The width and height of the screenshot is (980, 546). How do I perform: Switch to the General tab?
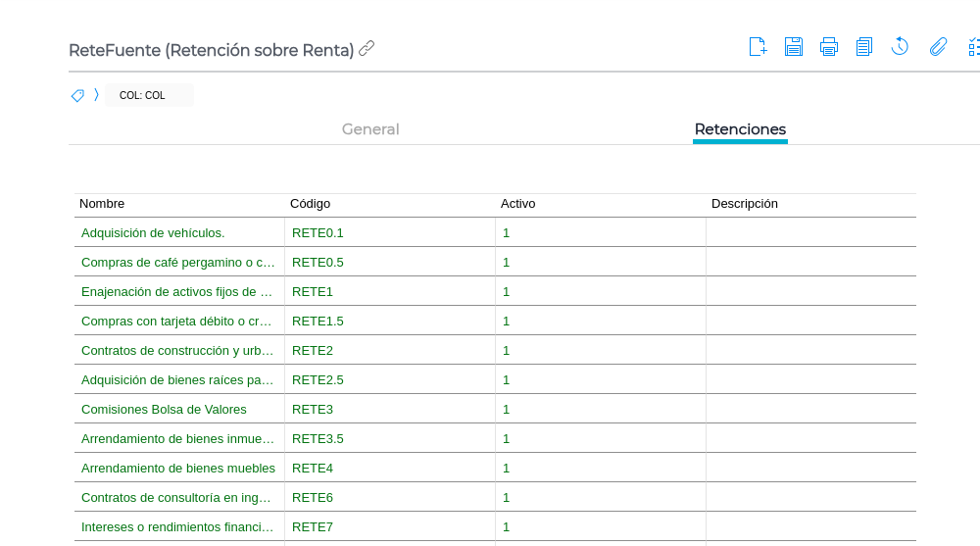click(370, 129)
